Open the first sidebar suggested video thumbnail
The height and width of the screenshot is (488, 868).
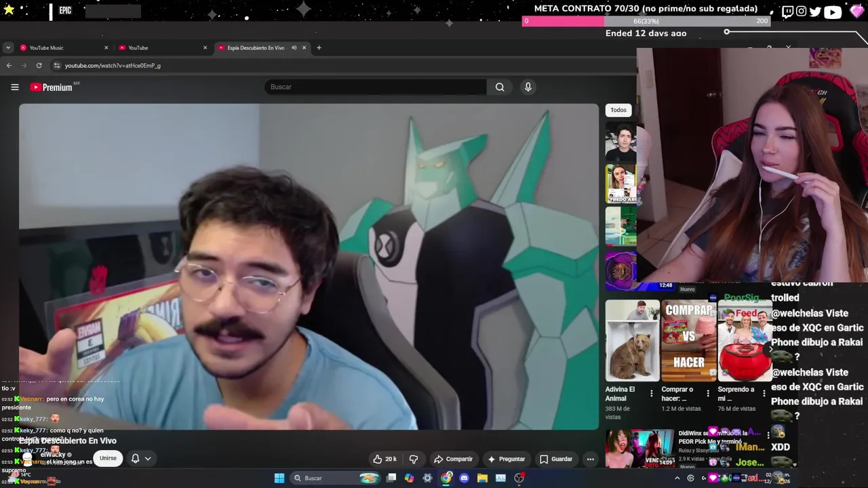click(x=620, y=142)
